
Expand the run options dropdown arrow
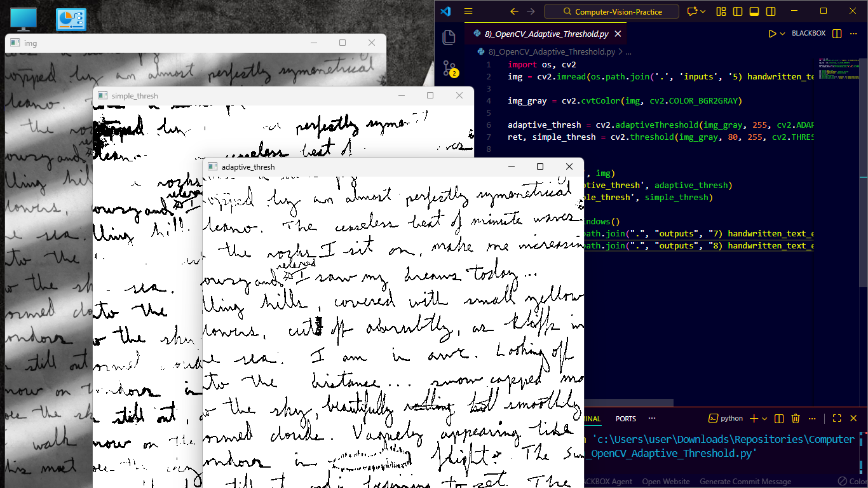(783, 34)
